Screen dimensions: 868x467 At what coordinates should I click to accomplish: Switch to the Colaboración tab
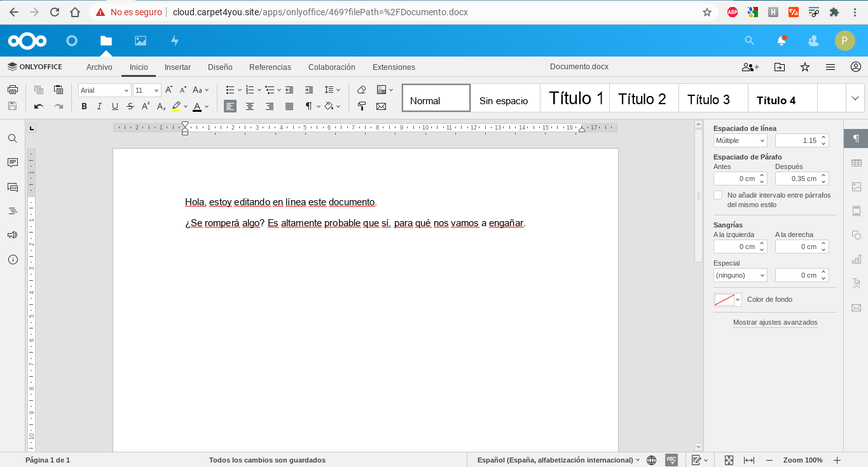(331, 67)
